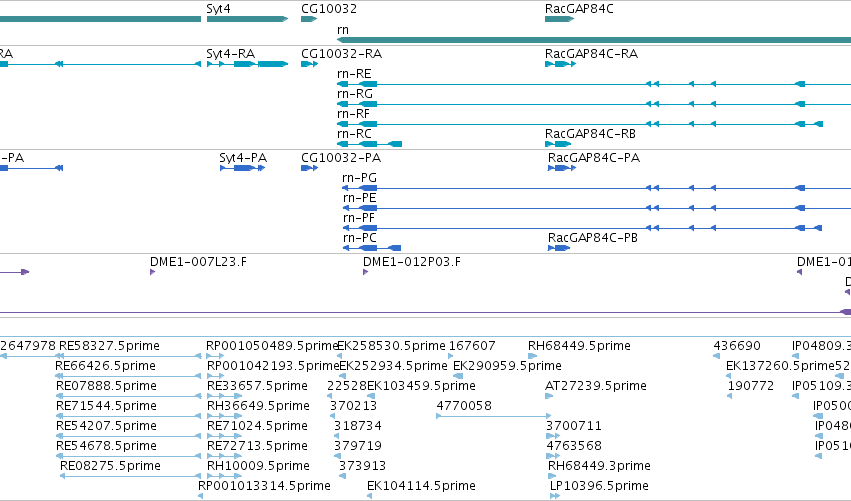This screenshot has height=501, width=851.
Task: Select the DME1-007L23.F feature label
Action: (x=198, y=262)
